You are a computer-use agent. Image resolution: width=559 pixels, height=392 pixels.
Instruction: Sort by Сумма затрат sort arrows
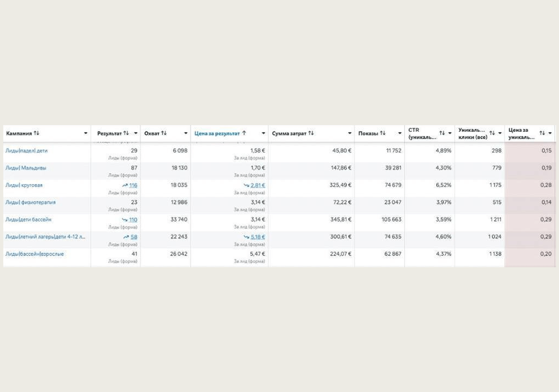[x=311, y=133]
